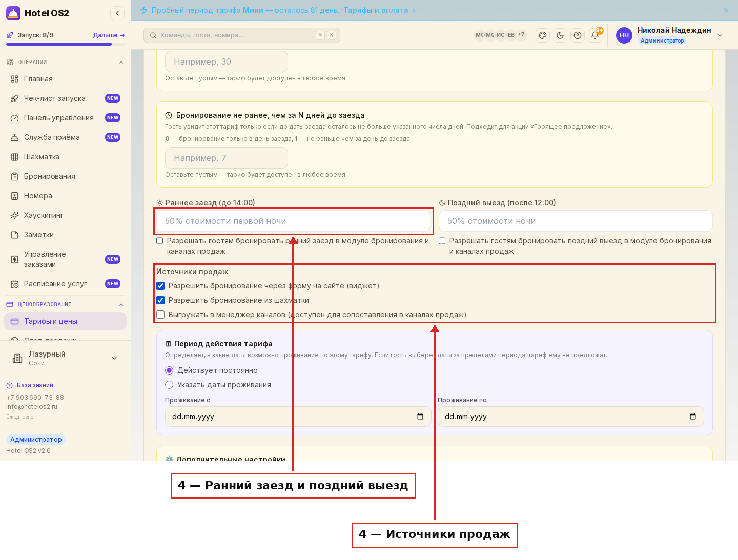Uncheck booking from Шахматка option
The image size is (738, 560).
point(160,300)
